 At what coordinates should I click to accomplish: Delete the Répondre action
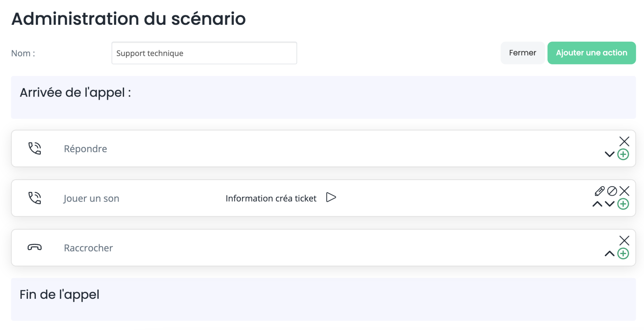click(x=624, y=141)
